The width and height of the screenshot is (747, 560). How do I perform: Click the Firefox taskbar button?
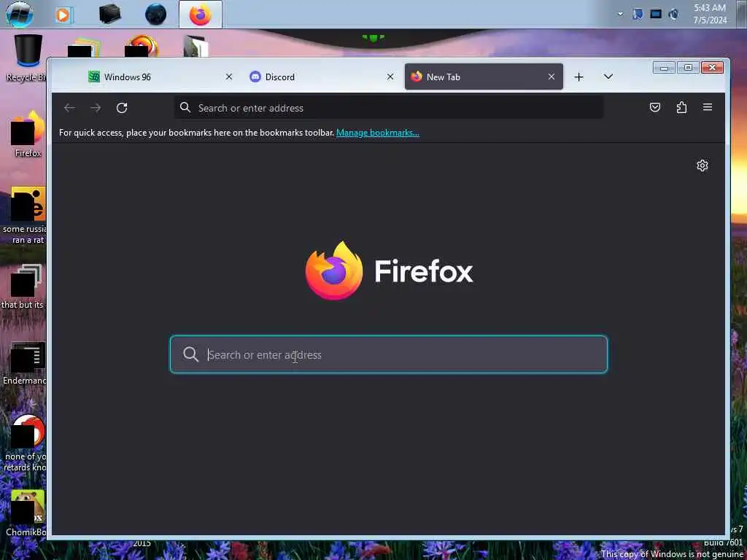(200, 15)
